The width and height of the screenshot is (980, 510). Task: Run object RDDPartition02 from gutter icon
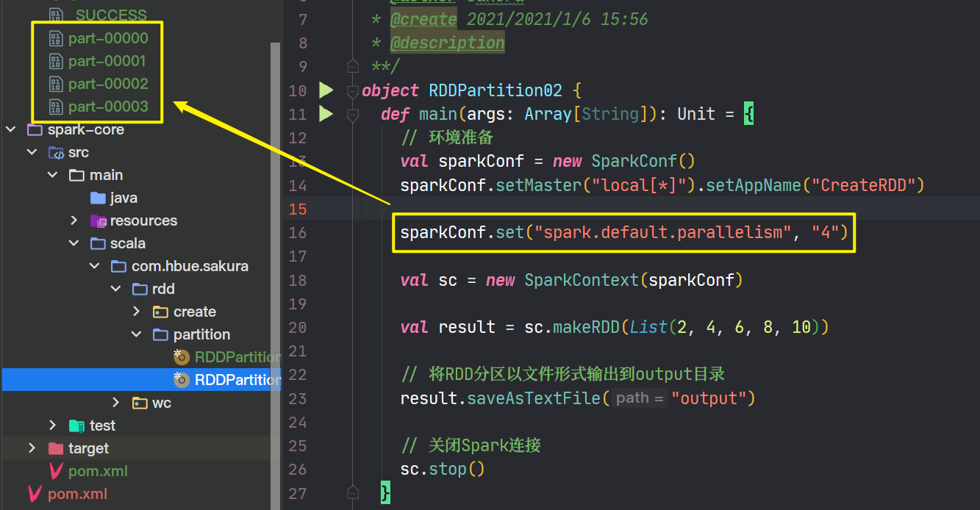click(x=326, y=90)
